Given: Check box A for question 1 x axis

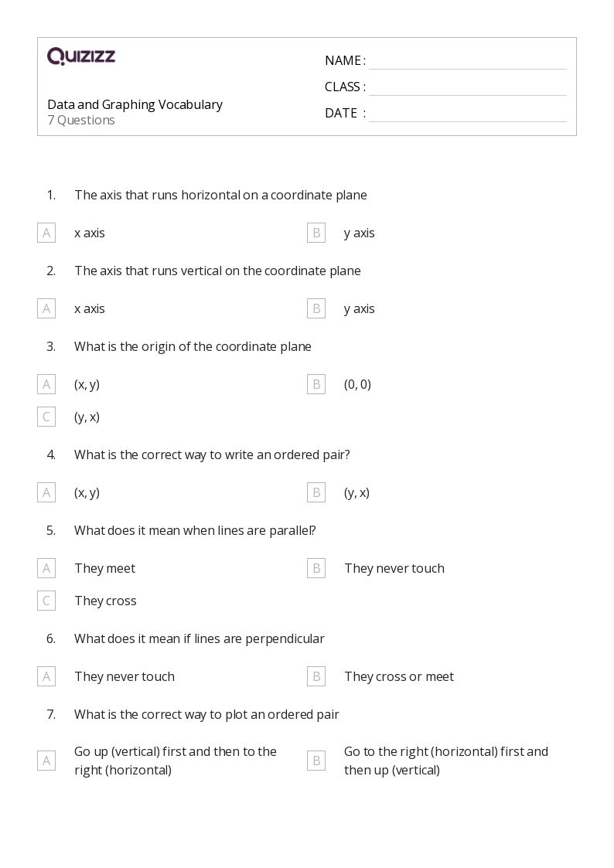Looking at the screenshot, I should [46, 233].
